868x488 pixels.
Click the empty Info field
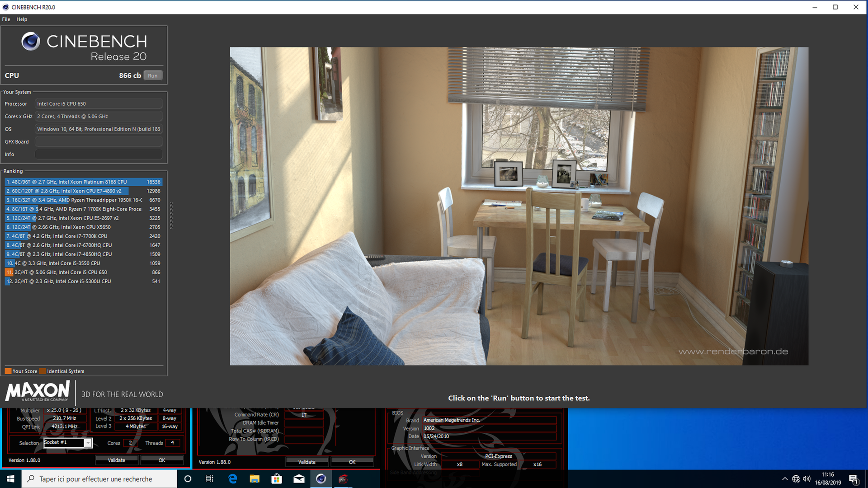coord(99,155)
